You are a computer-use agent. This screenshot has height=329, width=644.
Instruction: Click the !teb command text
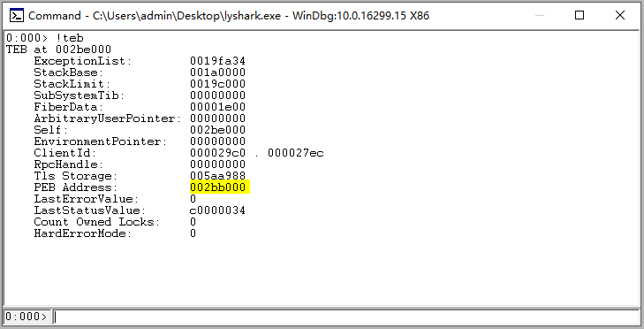point(70,38)
